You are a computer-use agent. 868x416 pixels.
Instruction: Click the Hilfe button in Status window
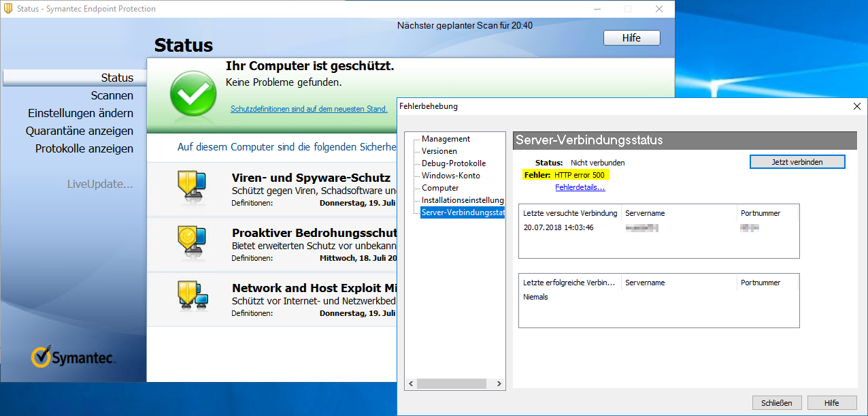[x=631, y=38]
